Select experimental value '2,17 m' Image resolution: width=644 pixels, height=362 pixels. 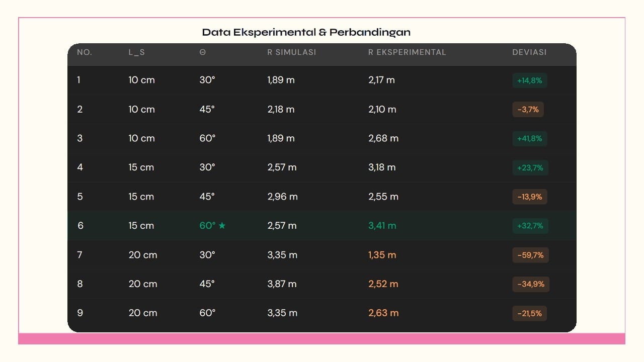(382, 80)
